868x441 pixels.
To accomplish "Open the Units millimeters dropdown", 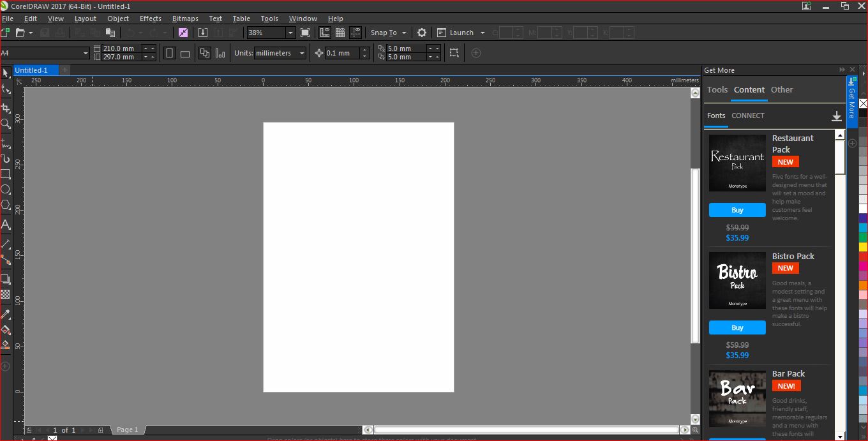I will click(x=302, y=53).
